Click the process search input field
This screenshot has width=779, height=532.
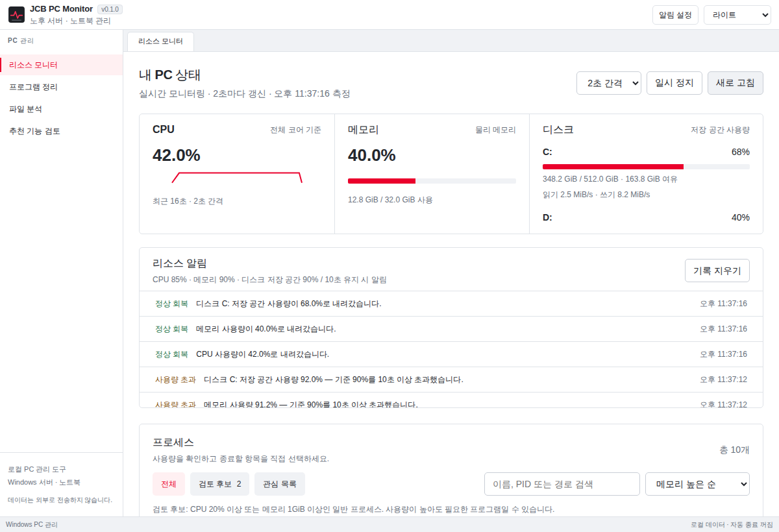pyautogui.click(x=562, y=484)
